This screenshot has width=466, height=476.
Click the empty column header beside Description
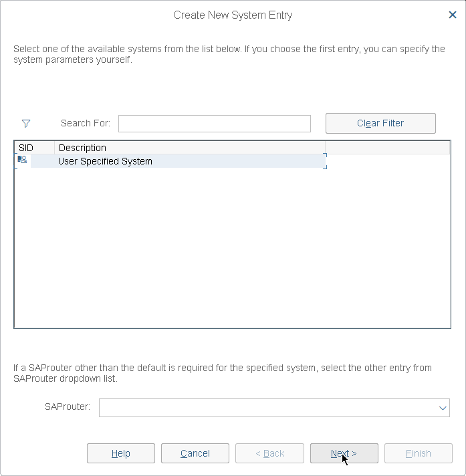tap(387, 148)
